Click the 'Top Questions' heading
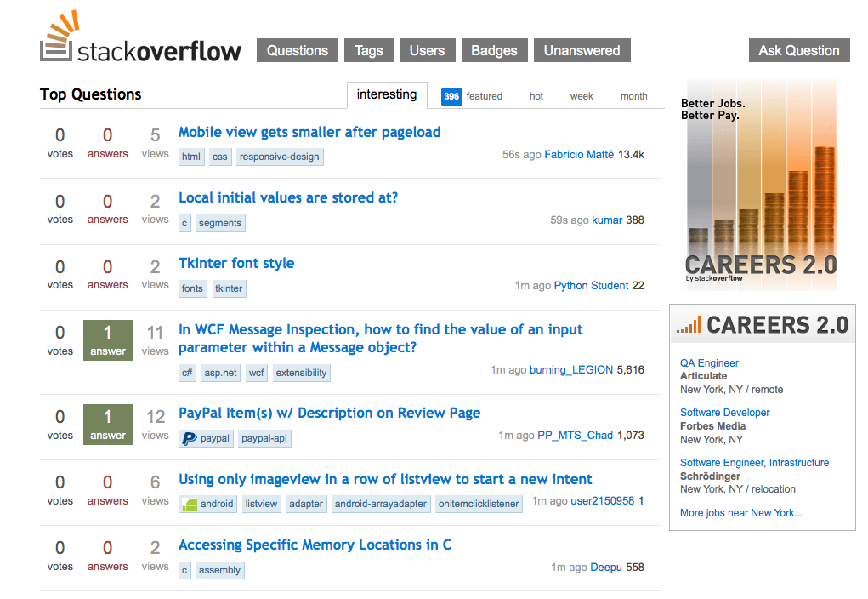Image resolution: width=868 pixels, height=599 pixels. (x=91, y=94)
